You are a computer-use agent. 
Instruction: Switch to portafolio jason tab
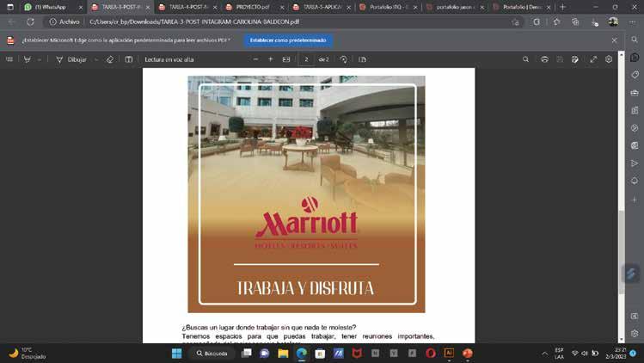pos(454,7)
